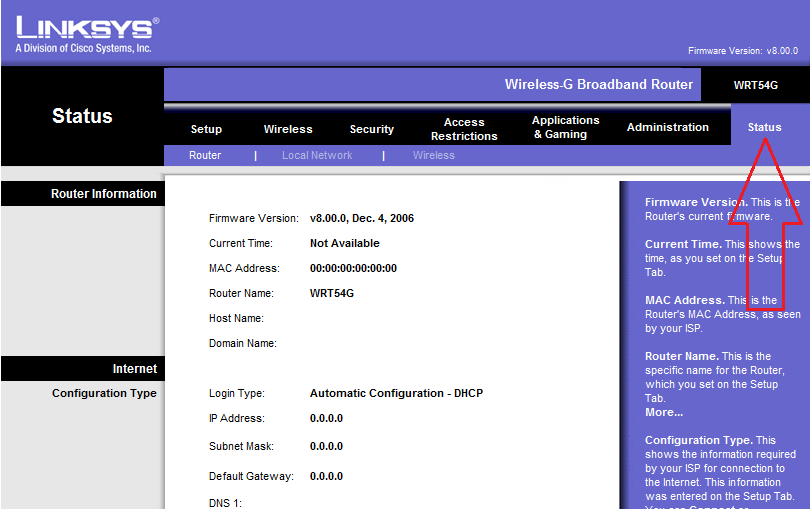Select the Router sub-tab
Image resolution: width=811 pixels, height=509 pixels.
(x=205, y=155)
